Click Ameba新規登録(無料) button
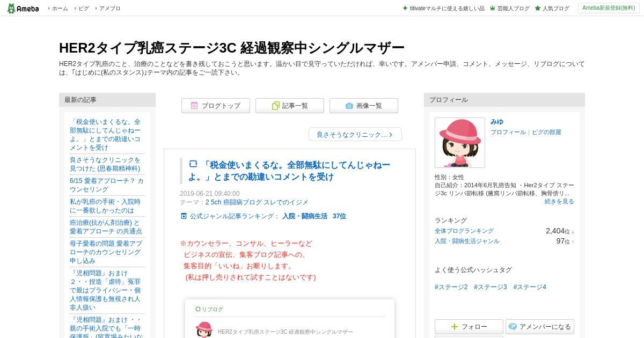This screenshot has height=338, width=644. (x=609, y=8)
